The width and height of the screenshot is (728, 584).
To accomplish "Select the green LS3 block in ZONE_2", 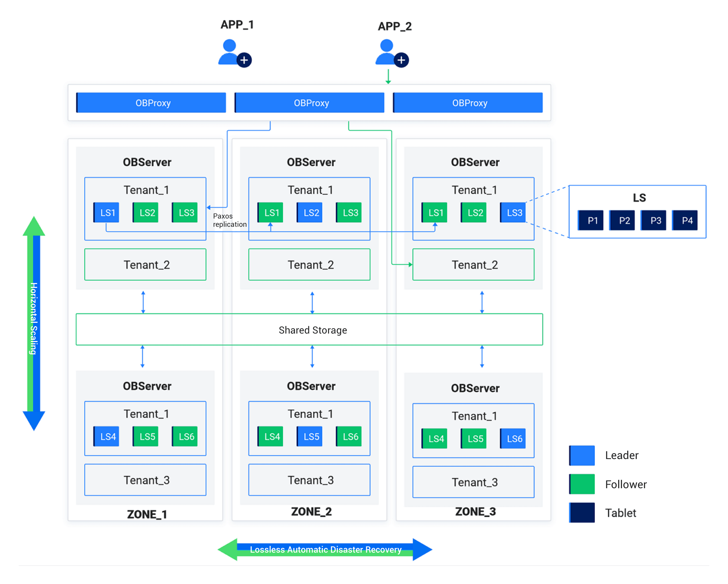I will point(349,212).
